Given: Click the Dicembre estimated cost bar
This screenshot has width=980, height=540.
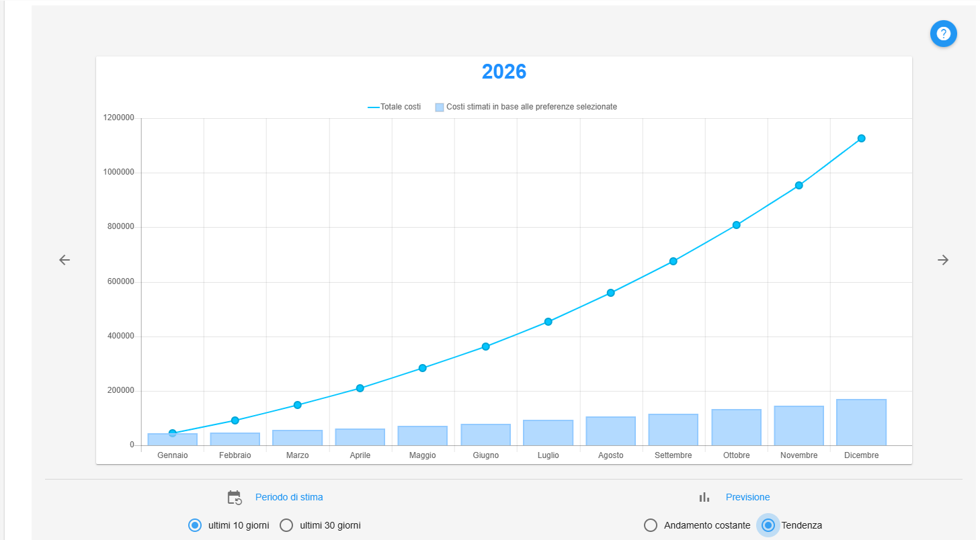Looking at the screenshot, I should pyautogui.click(x=861, y=422).
